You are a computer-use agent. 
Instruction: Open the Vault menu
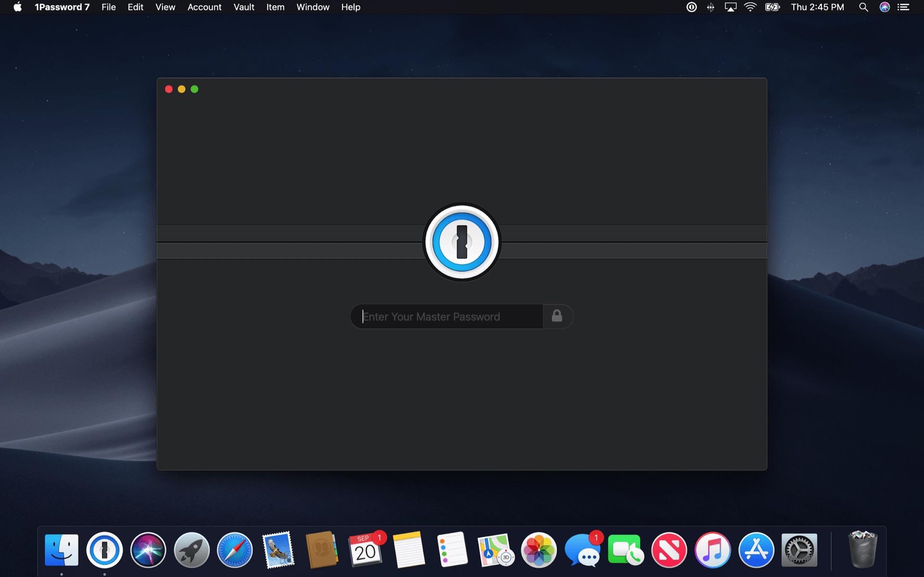click(244, 7)
